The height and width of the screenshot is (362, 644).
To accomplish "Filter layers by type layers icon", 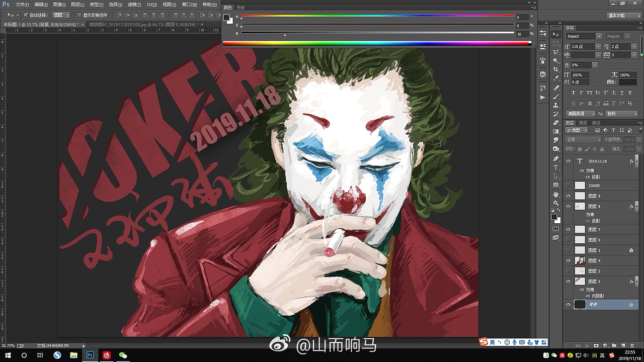I will click(x=613, y=130).
